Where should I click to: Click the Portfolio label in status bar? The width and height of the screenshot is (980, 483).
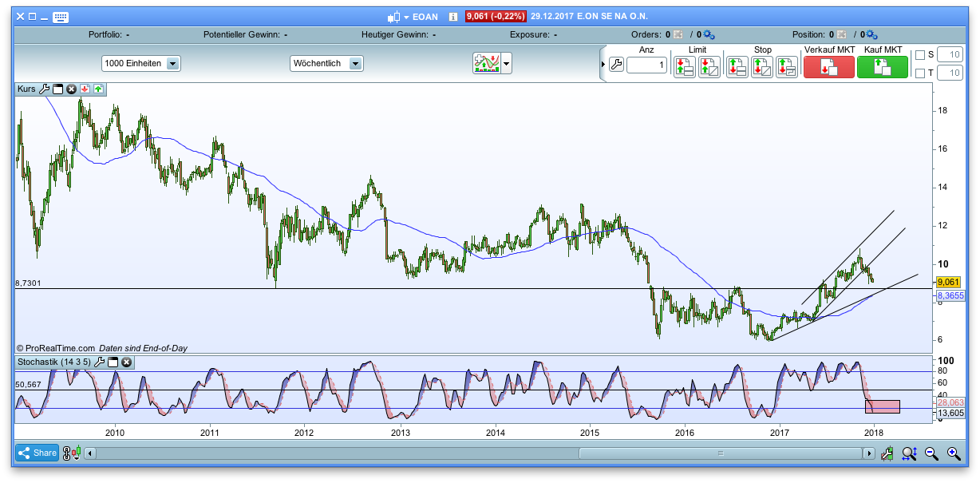click(105, 35)
